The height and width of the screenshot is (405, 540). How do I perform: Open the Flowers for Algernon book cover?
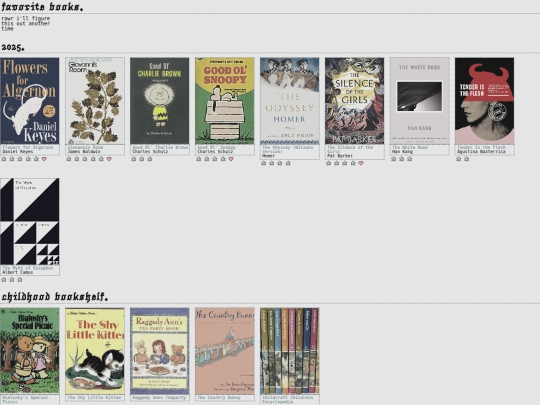click(30, 101)
